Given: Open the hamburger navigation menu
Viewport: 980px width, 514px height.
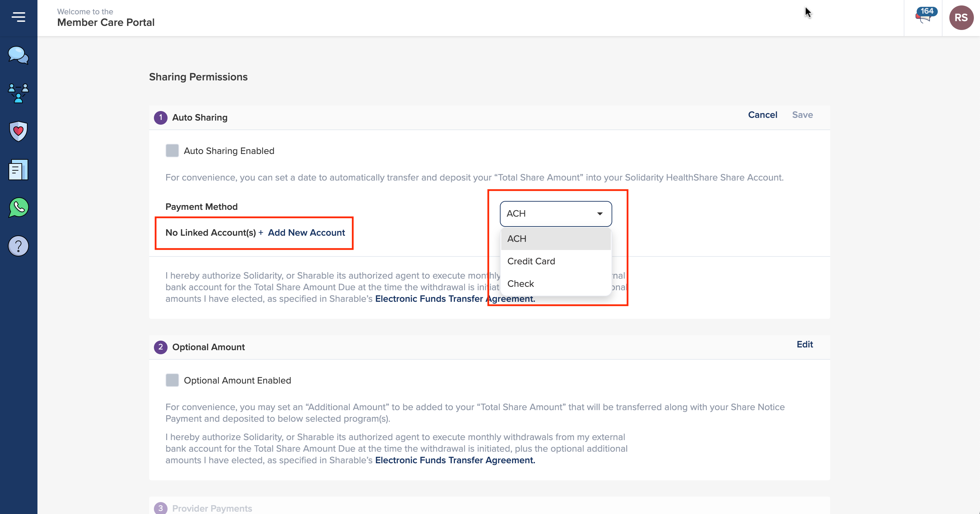Looking at the screenshot, I should click(x=18, y=17).
